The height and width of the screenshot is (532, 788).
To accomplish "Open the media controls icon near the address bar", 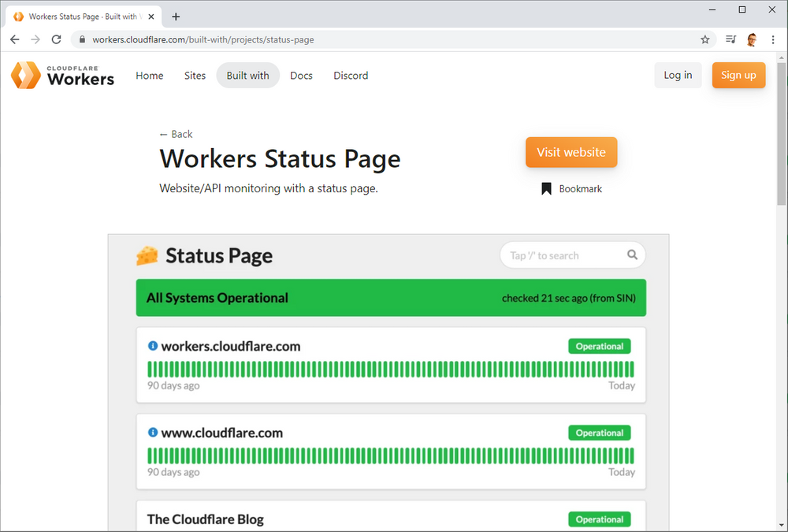I will click(730, 39).
